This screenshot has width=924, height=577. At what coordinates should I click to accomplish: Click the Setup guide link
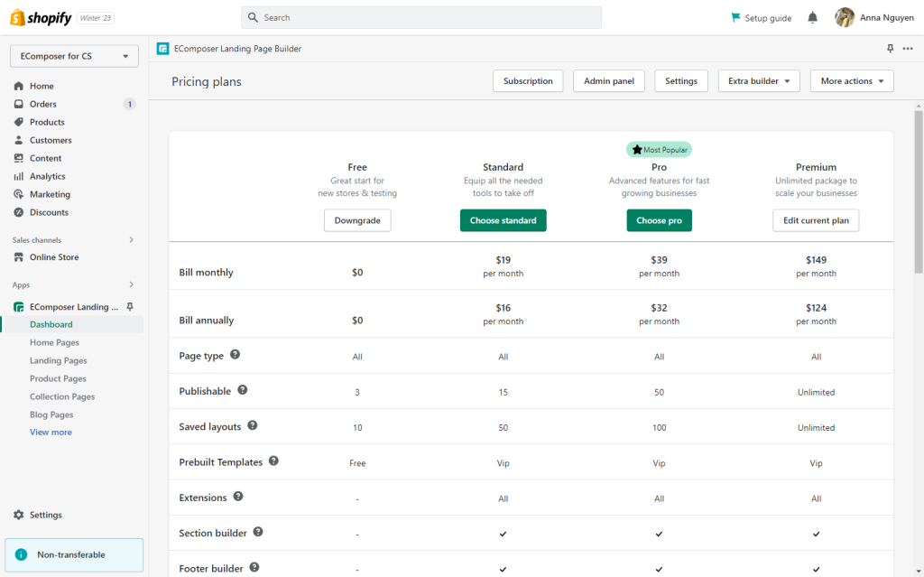coord(768,18)
